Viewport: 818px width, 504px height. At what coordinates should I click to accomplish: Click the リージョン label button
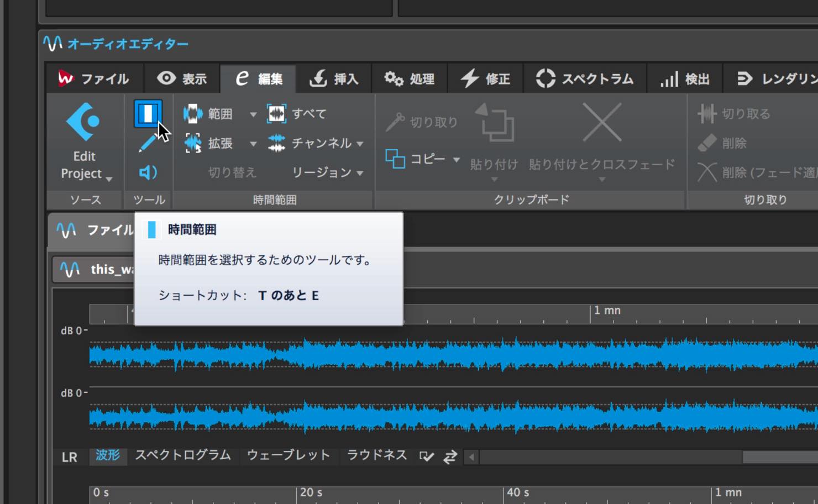click(322, 172)
